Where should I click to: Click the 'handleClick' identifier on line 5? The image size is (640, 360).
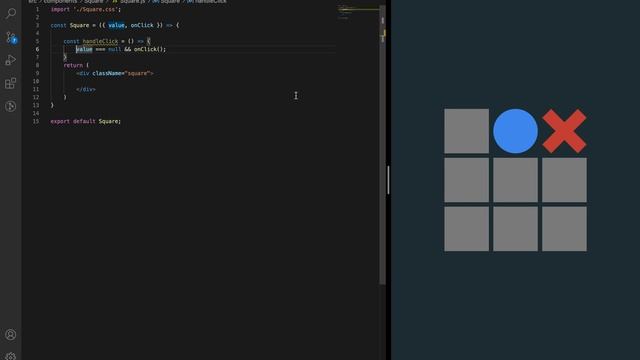coord(100,41)
